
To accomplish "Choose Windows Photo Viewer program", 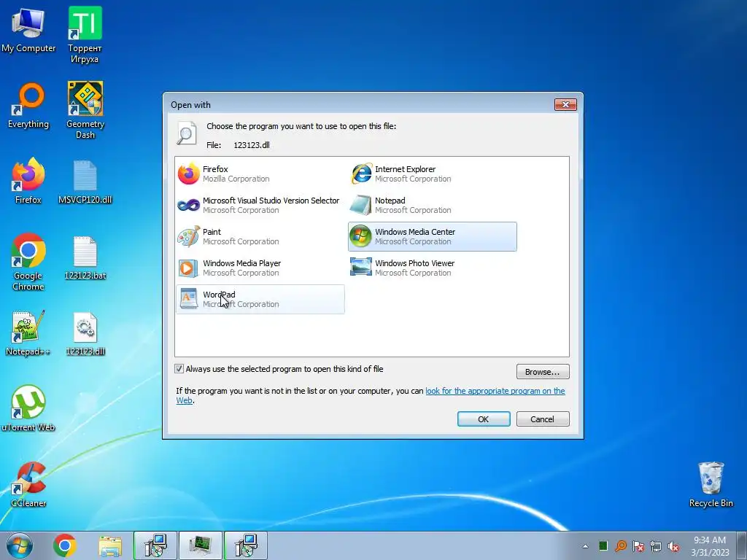I will [432, 268].
